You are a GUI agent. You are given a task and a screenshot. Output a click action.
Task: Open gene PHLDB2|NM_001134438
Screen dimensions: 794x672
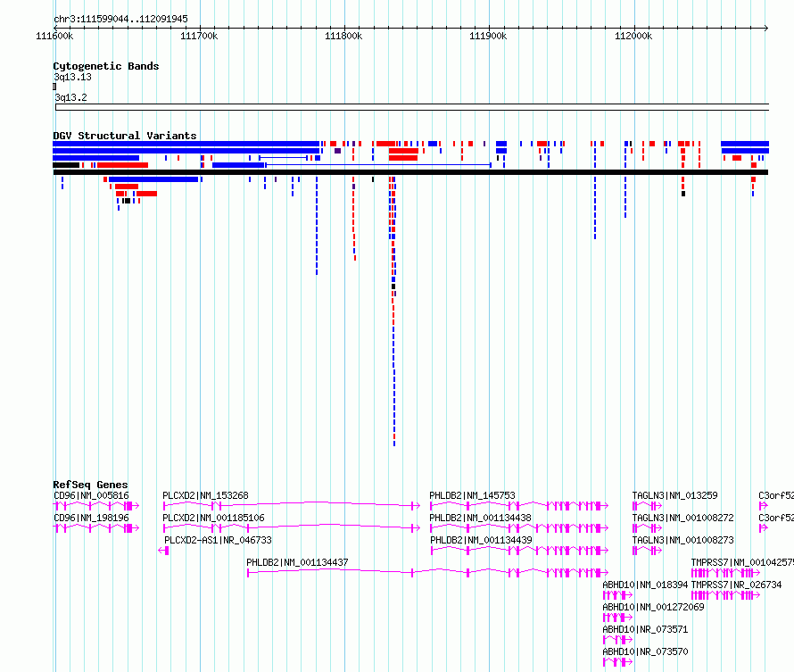pos(480,518)
